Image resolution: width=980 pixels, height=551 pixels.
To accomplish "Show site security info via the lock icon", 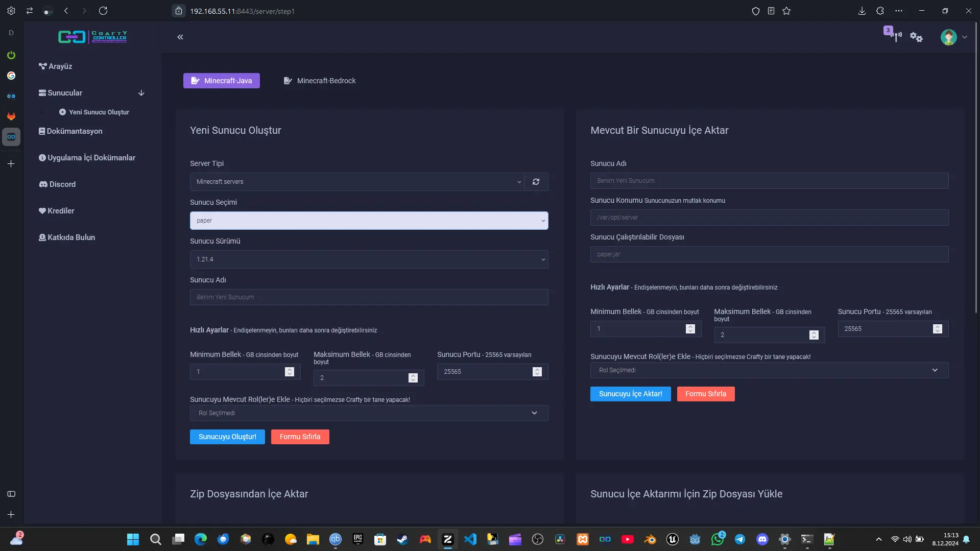I will coord(178,11).
